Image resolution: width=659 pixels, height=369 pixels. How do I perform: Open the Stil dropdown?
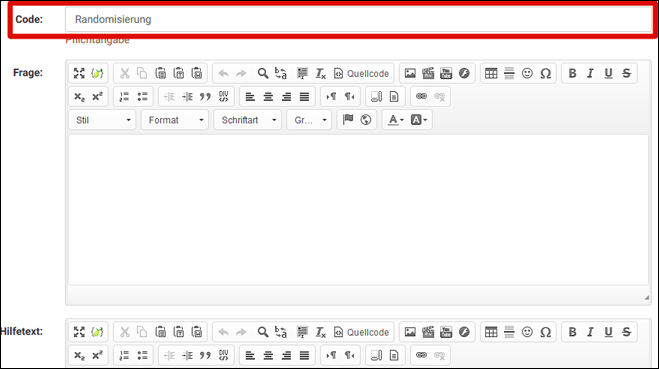tap(102, 120)
